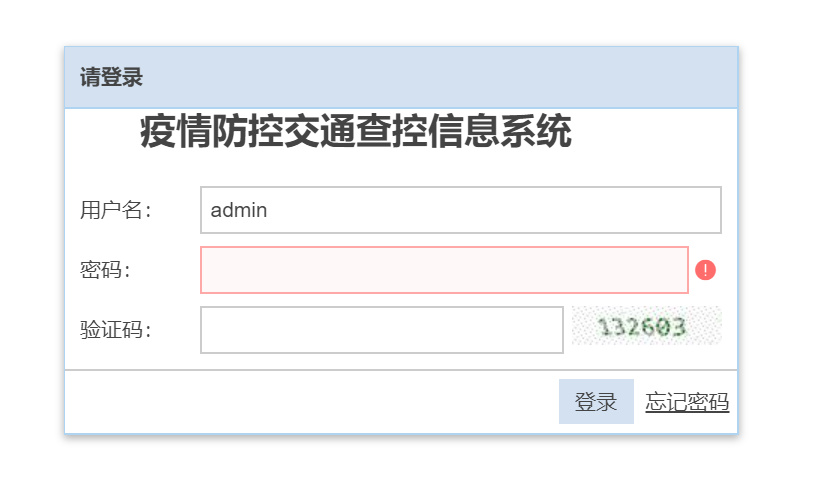Show password validation tooltip via warning icon

[705, 270]
